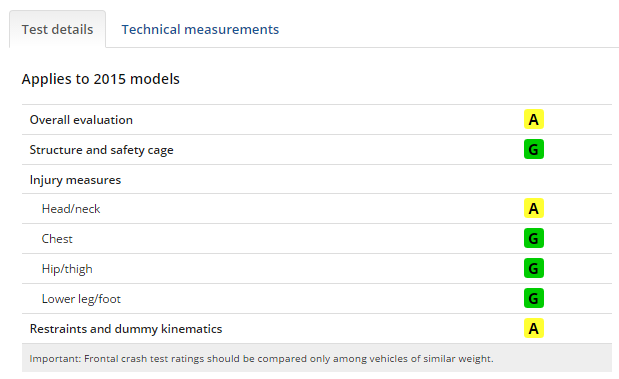Click the Applies to 2015 models heading
Viewport: 619px width, 379px height.
pos(101,79)
